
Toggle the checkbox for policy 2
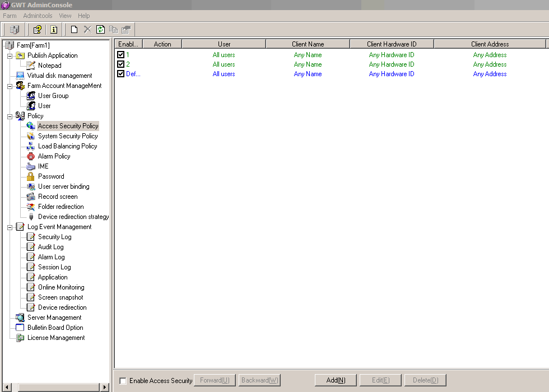pos(120,64)
